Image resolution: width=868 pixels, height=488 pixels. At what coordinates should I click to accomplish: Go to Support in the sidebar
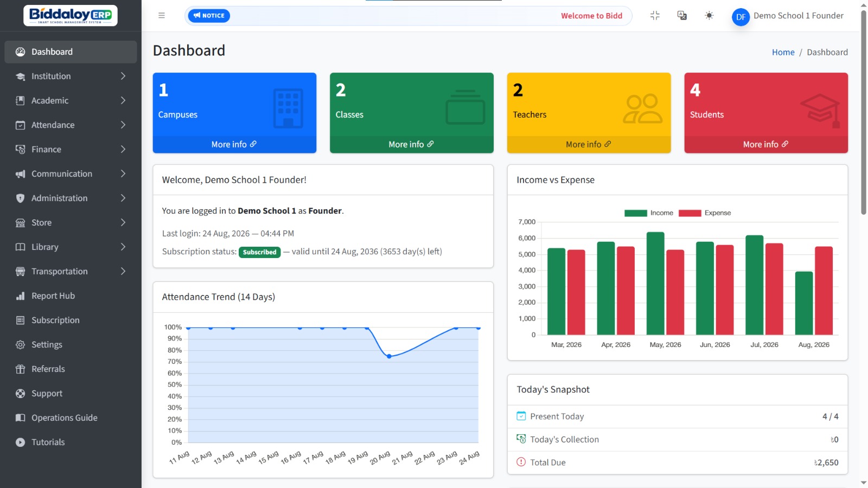(x=71, y=394)
